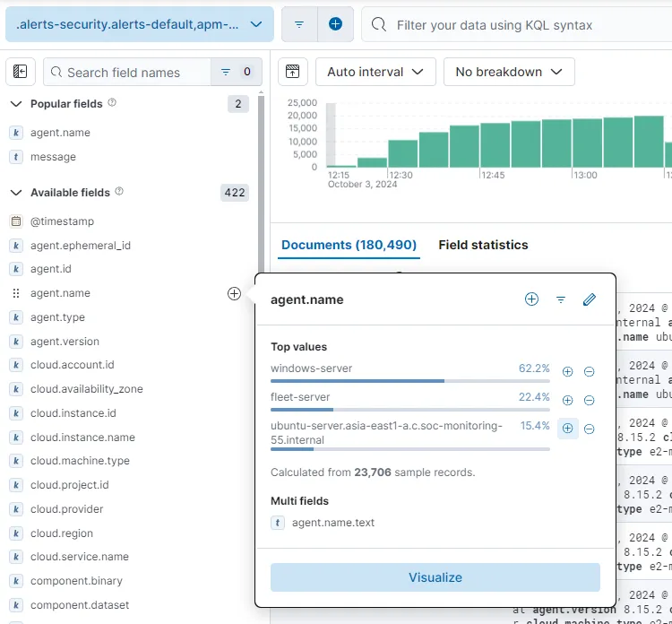Viewport: 672px width, 624px height.
Task: Collapse the field list sidebar icon
Action: tap(21, 72)
